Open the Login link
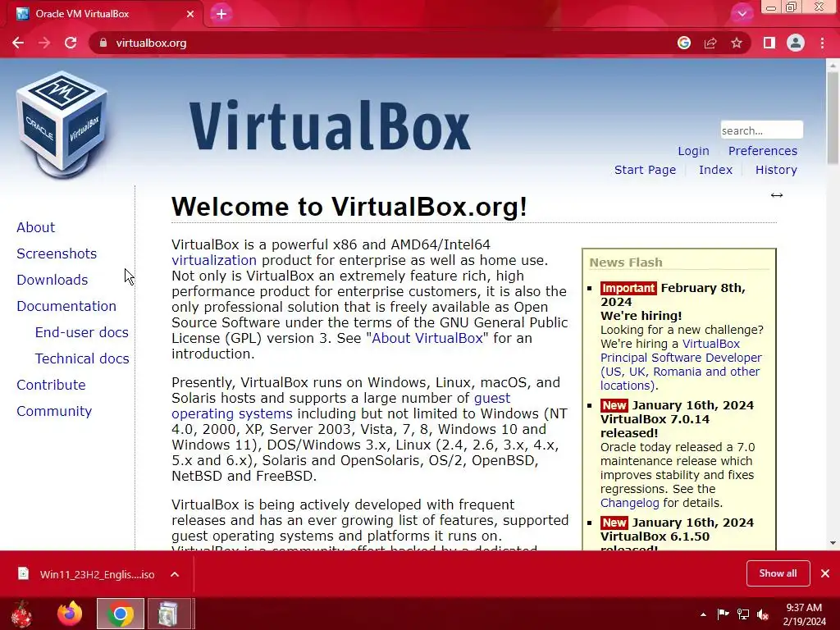This screenshot has width=840, height=630. coord(693,151)
